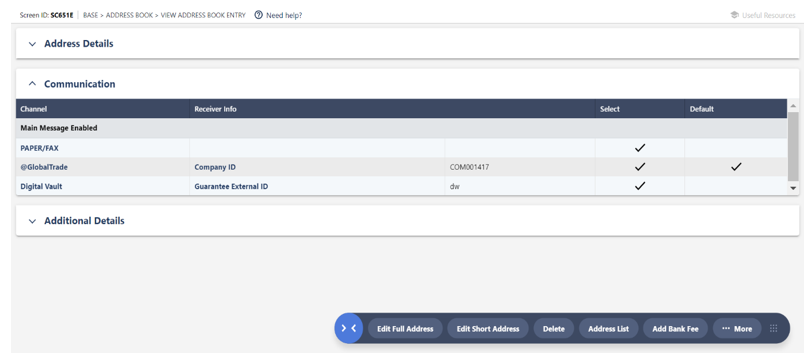This screenshot has height=361, width=812.
Task: Select the @GlobalTrade channel cell
Action: point(103,167)
